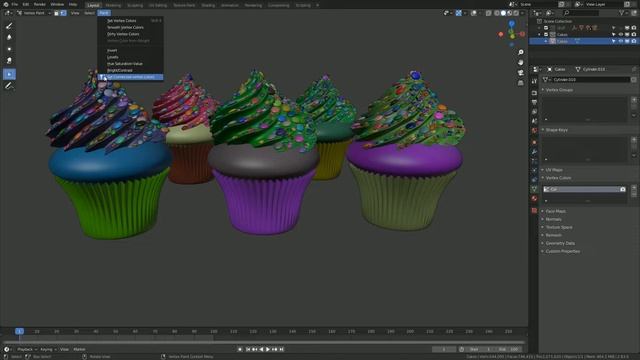
Task: Choose Set Vertex Colors menu entry
Action: [131, 20]
